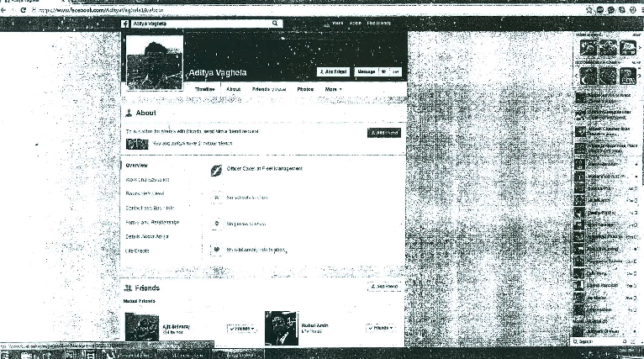
Task: Click the browser back arrow
Action: 3,10
